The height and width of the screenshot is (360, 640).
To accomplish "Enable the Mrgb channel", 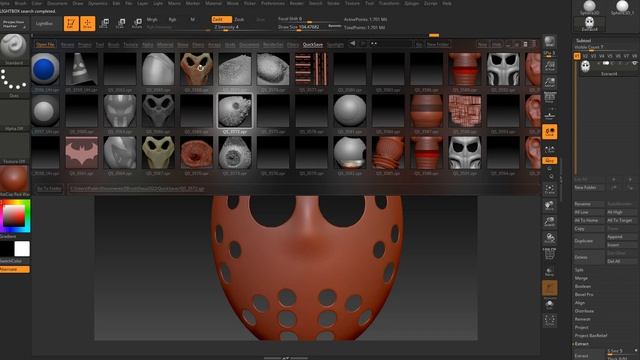I will [x=152, y=19].
